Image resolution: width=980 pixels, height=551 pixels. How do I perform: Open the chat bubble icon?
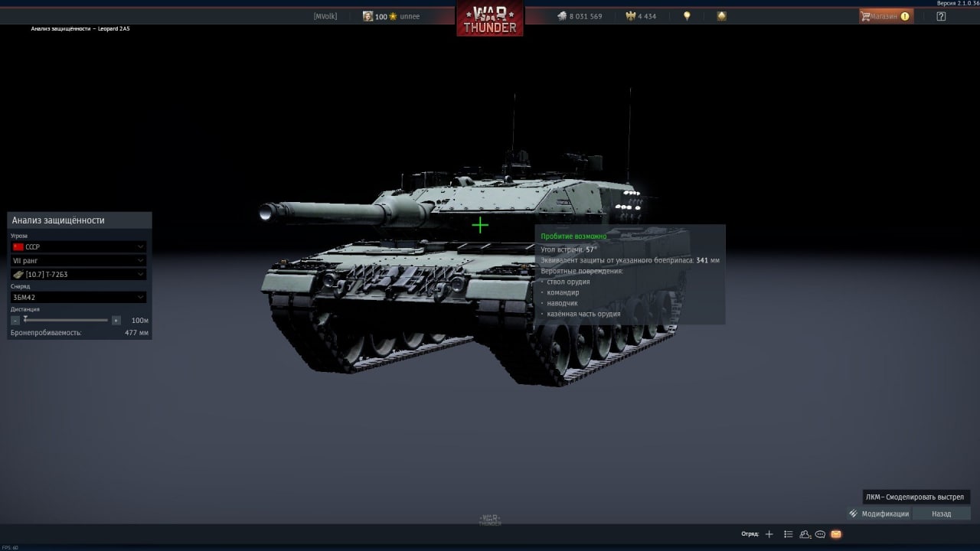tap(820, 534)
